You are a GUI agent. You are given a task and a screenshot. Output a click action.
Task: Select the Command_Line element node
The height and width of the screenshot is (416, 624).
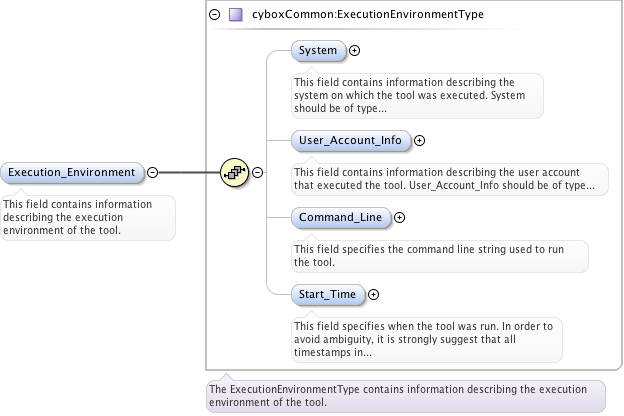[x=340, y=217]
